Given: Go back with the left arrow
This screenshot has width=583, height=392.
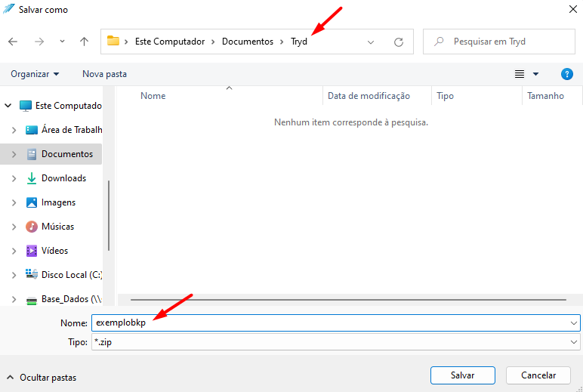Looking at the screenshot, I should (x=13, y=42).
